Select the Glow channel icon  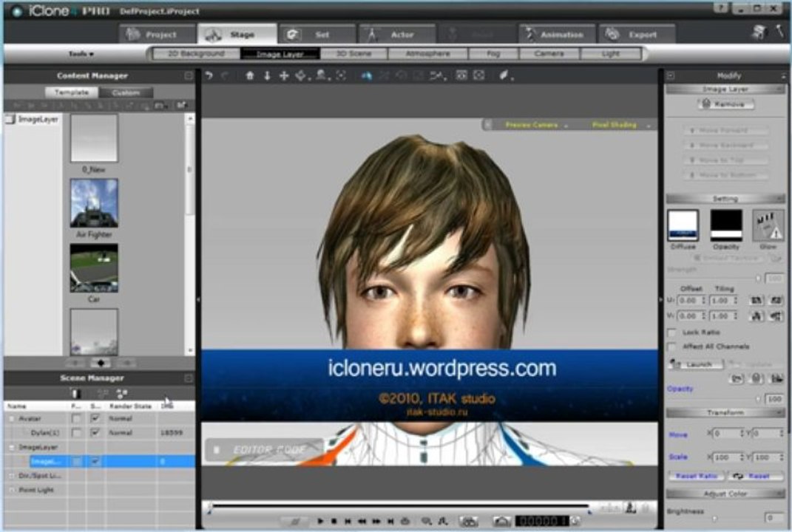click(x=768, y=225)
